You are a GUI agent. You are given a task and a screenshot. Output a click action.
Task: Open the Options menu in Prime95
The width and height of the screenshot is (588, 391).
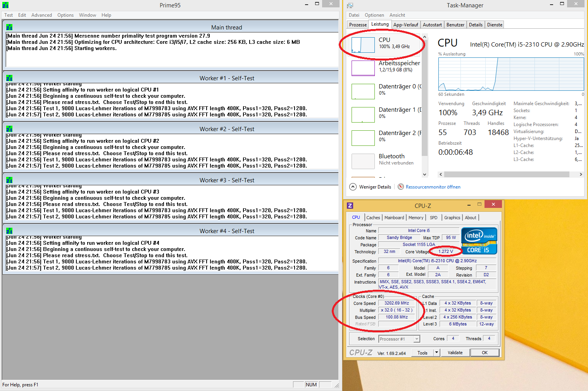pyautogui.click(x=66, y=15)
